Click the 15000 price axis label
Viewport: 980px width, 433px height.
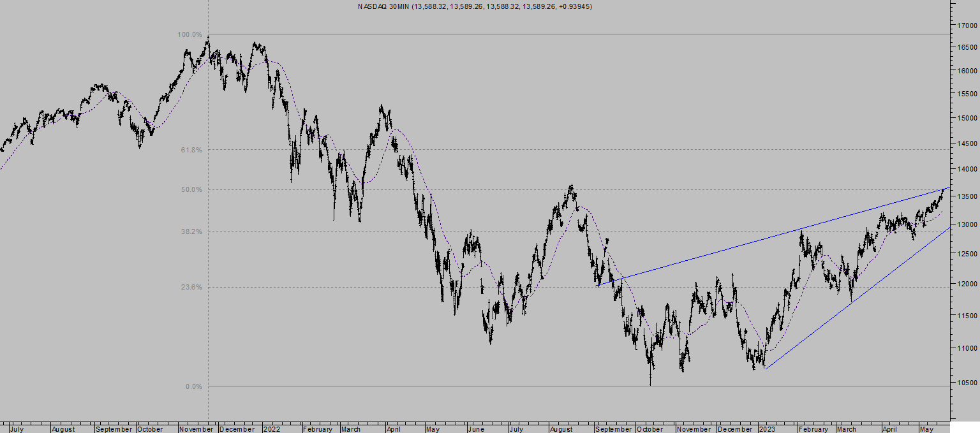coord(968,118)
